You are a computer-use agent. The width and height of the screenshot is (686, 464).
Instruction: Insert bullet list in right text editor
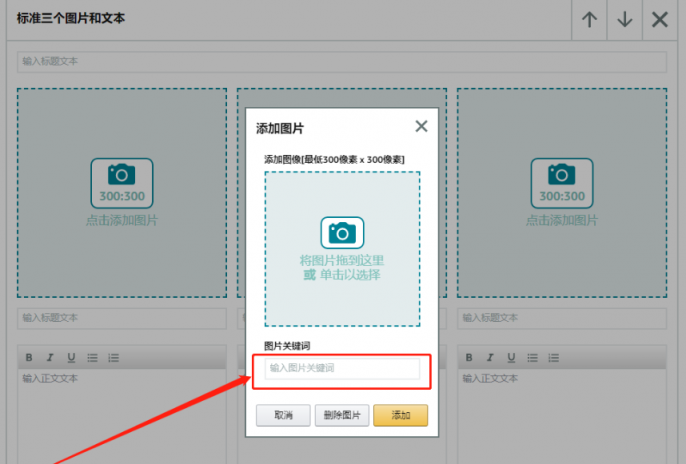click(532, 358)
